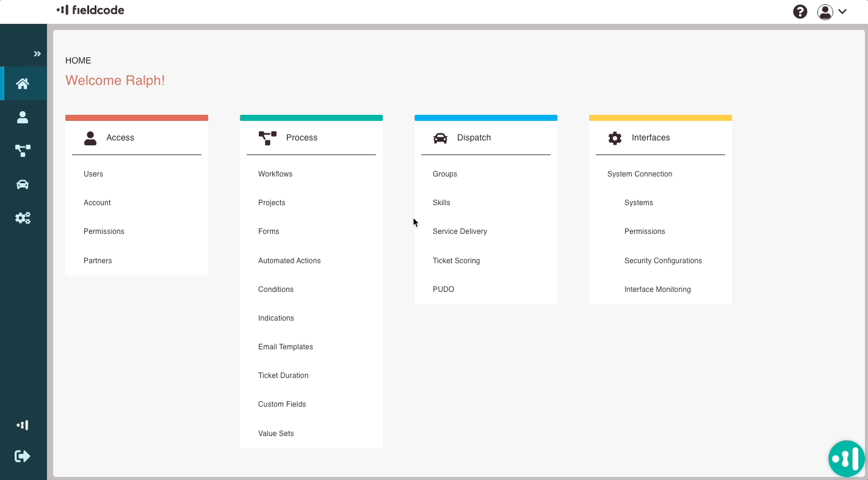Open Service Delivery under Dispatch

pyautogui.click(x=460, y=231)
